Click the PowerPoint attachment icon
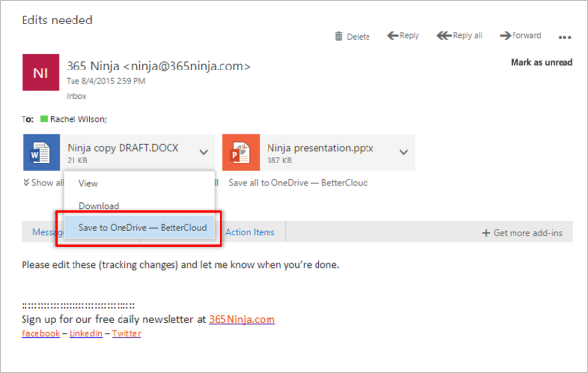 [241, 153]
